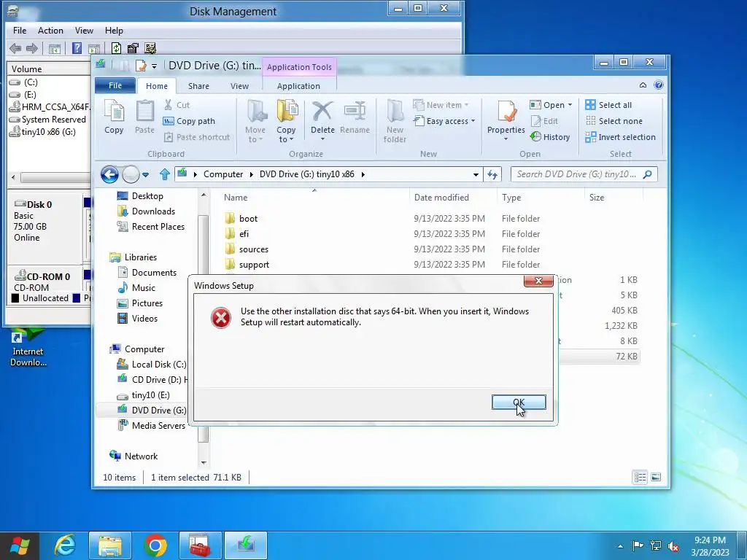Click Select none in the ribbon
This screenshot has height=560, width=747.
pyautogui.click(x=614, y=121)
